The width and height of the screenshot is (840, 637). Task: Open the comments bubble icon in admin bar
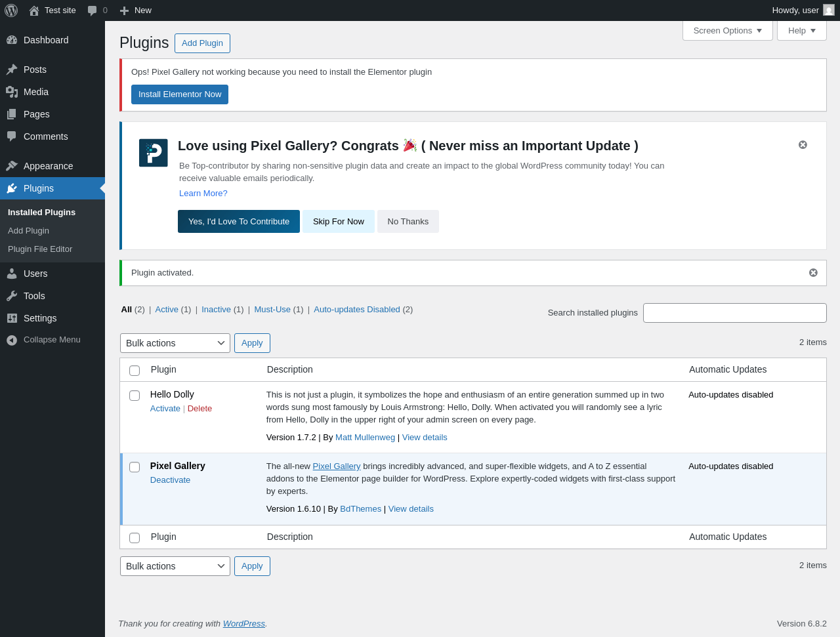pyautogui.click(x=93, y=10)
